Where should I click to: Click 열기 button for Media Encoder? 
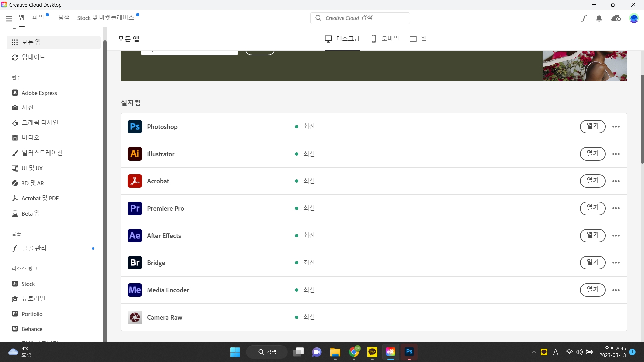point(593,290)
